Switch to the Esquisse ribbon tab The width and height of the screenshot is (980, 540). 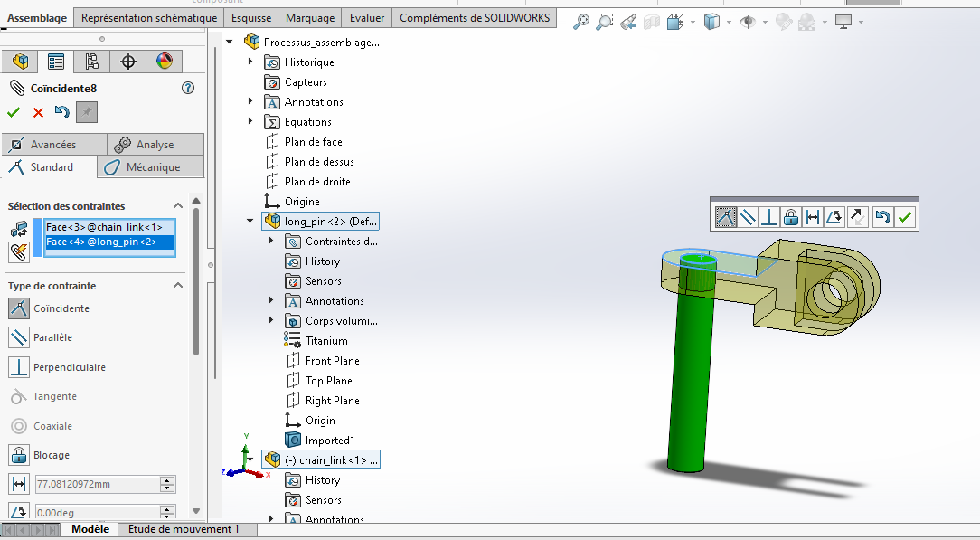250,18
